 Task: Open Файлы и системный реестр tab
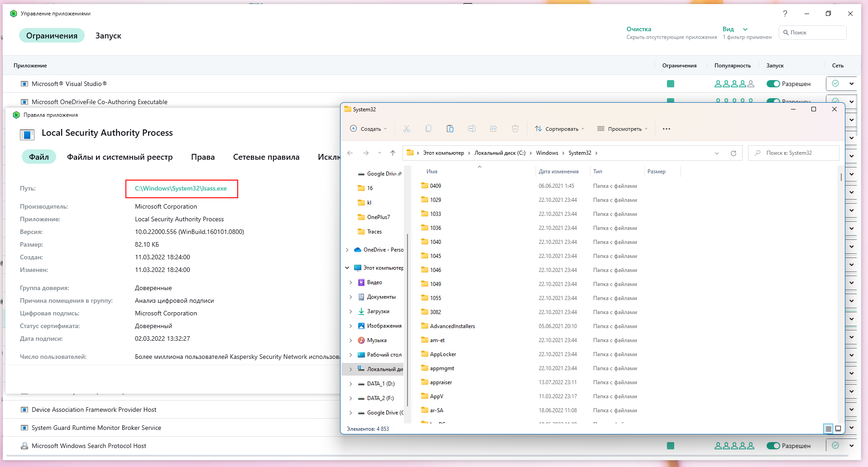click(120, 157)
